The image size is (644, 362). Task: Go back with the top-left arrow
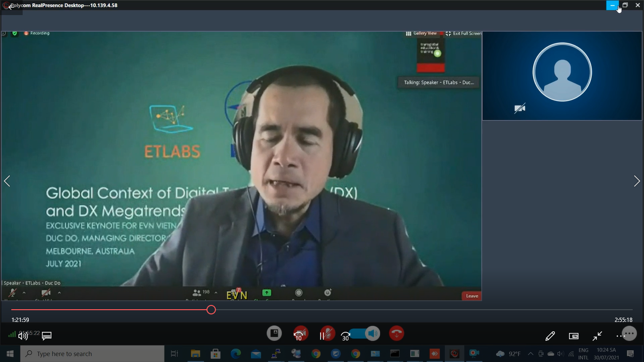pos(11,7)
